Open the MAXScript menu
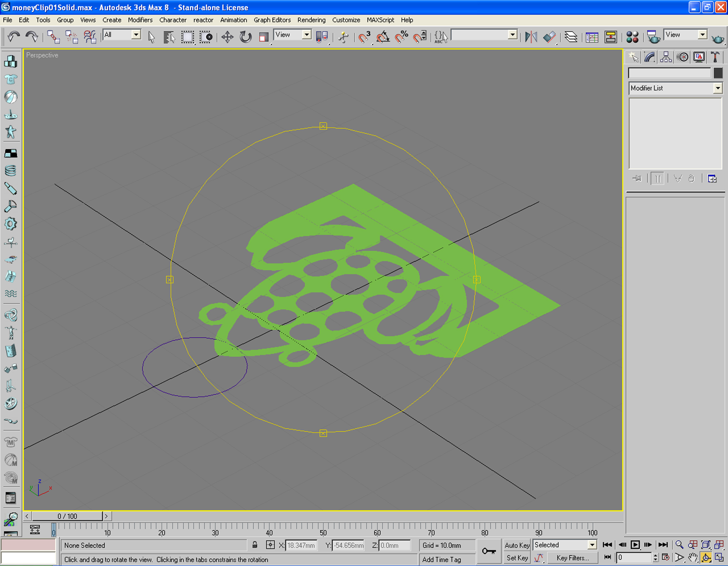Viewport: 728px width, 566px height. 381,20
